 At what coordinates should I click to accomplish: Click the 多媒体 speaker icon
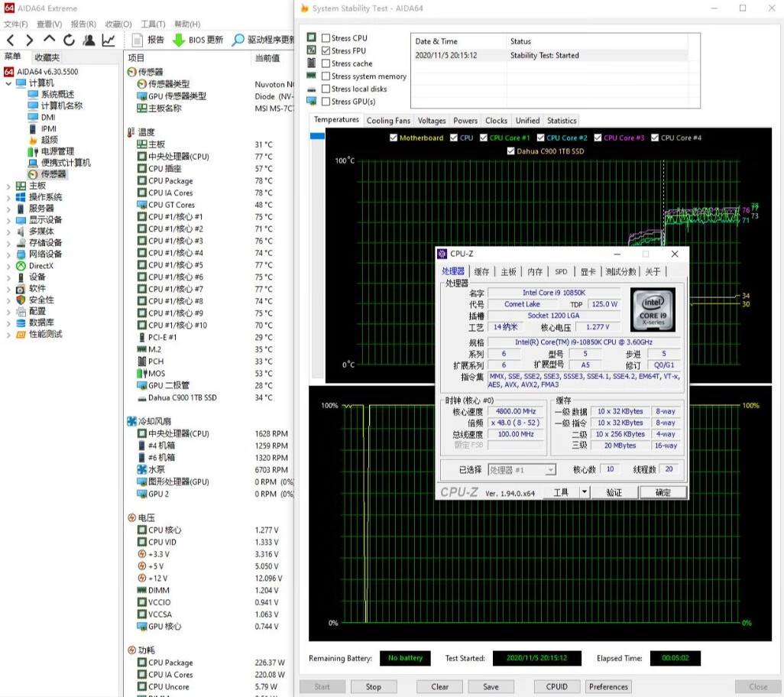click(x=21, y=231)
